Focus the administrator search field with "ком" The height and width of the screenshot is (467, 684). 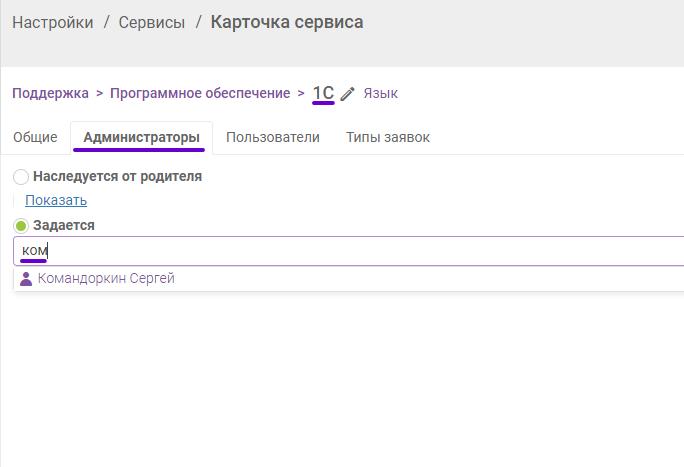click(349, 251)
